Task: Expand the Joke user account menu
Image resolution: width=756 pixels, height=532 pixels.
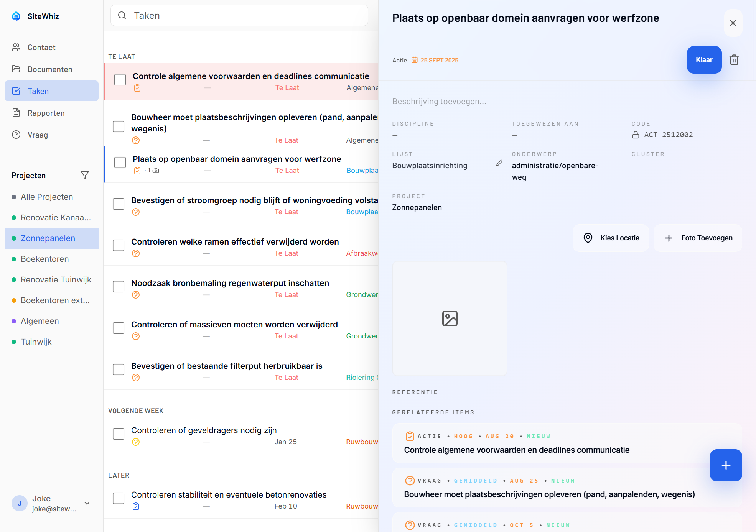Action: 87,503
